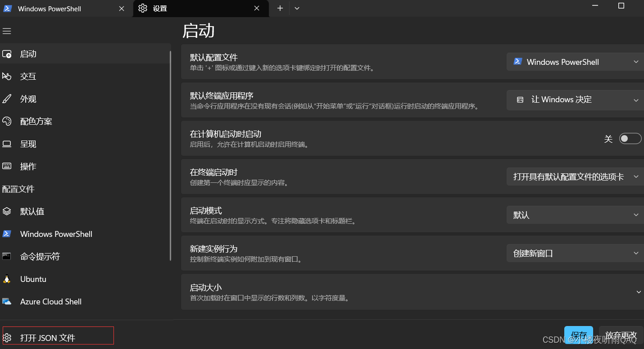644x349 pixels.
Task: Open the 启动模式 dropdown
Action: [x=575, y=215]
